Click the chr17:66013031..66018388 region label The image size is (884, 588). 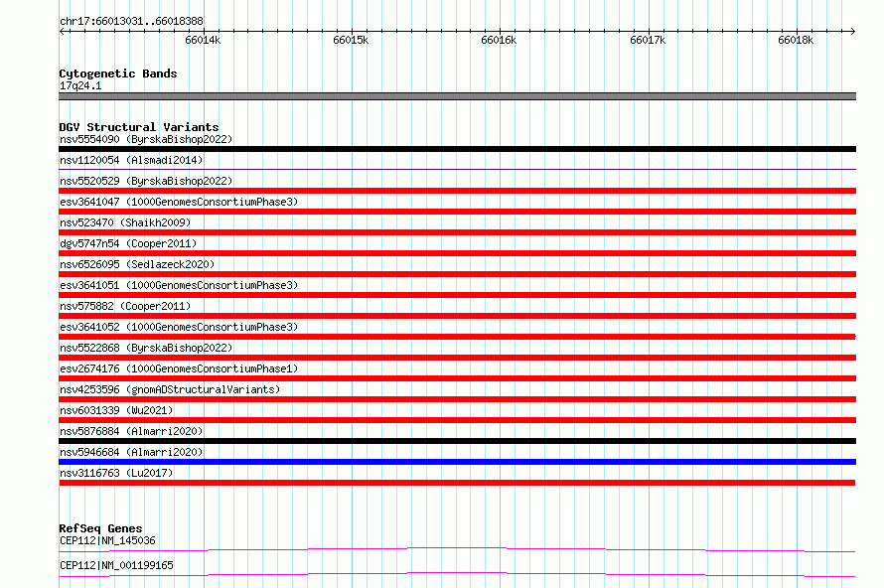(131, 21)
